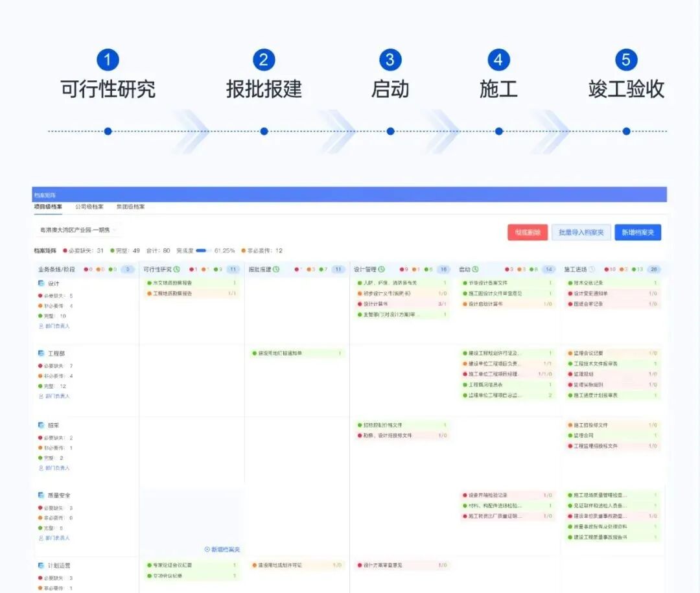Click the clock icon beside 报批报建 column
Screen dimensions: 700x593
click(275, 269)
